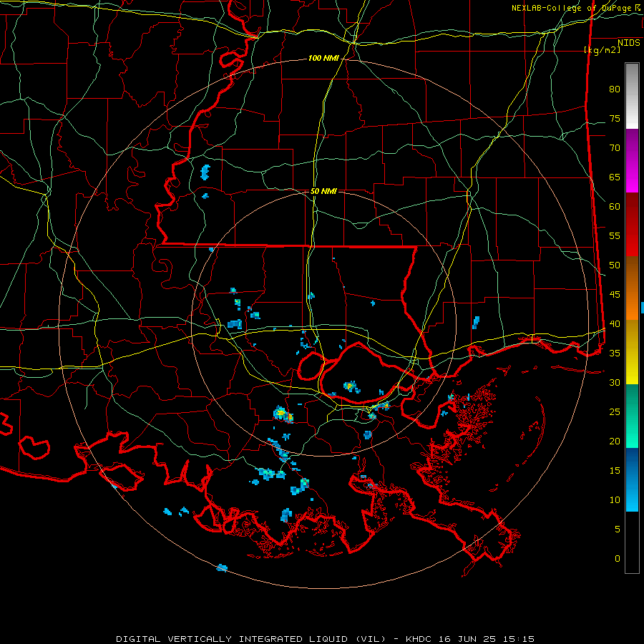Viewport: 644px width, 644px height.
Task: Click the 20 value on the scale
Action: coord(615,441)
